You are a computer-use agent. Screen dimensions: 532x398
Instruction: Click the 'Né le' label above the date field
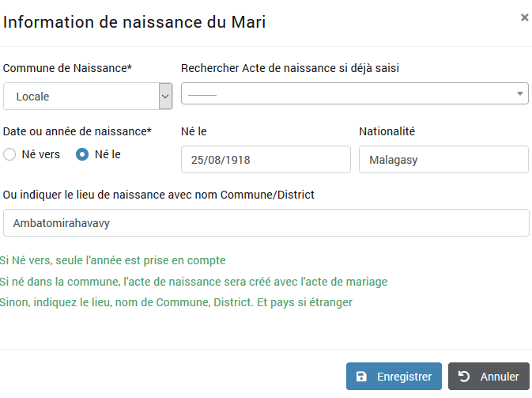pos(194,131)
